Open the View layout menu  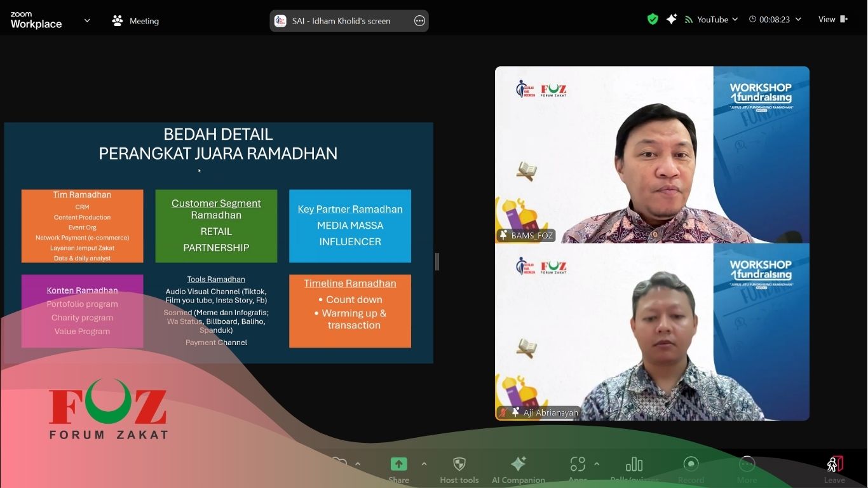tap(833, 19)
